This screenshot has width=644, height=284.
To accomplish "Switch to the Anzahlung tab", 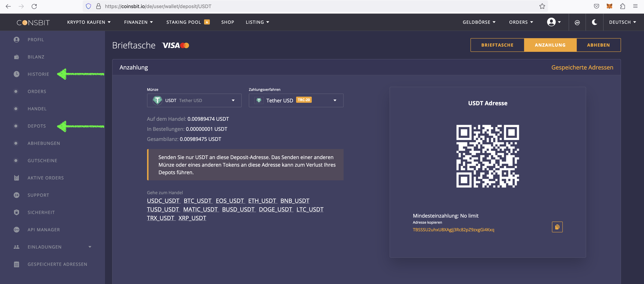I will [550, 45].
